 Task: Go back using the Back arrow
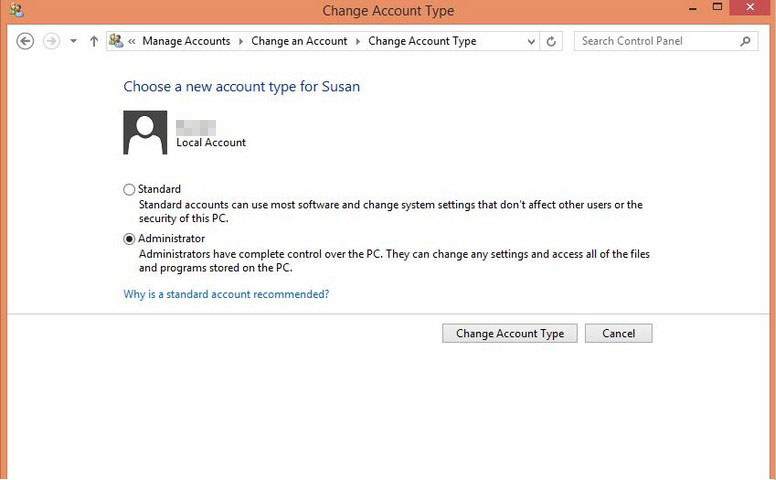coord(25,41)
